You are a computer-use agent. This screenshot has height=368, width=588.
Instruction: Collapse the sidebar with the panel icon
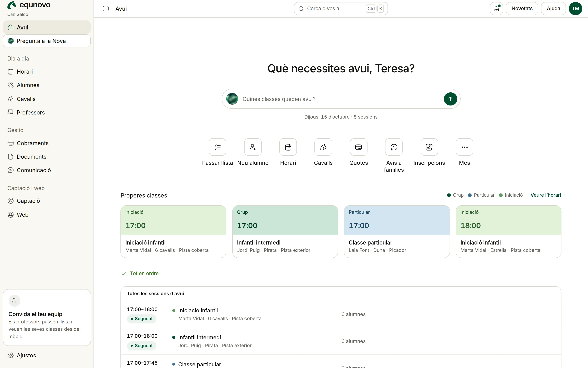(106, 9)
